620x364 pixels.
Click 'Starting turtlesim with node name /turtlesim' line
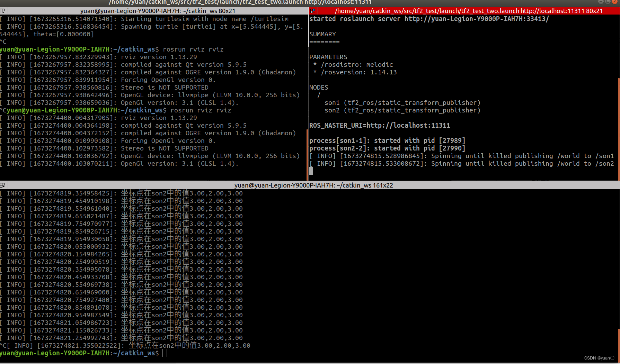point(144,19)
